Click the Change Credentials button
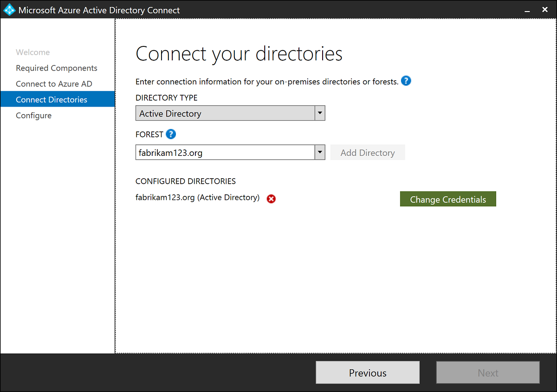The image size is (557, 392). click(x=448, y=199)
